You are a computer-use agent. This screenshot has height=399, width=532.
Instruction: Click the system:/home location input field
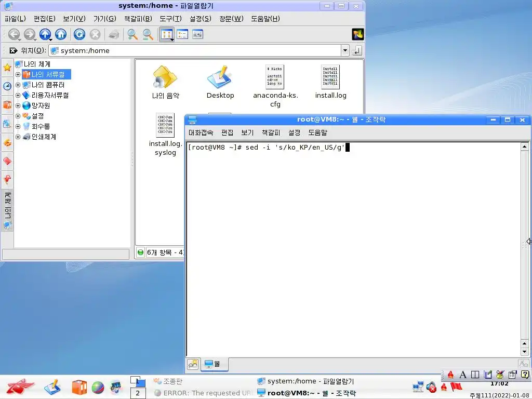[195, 50]
